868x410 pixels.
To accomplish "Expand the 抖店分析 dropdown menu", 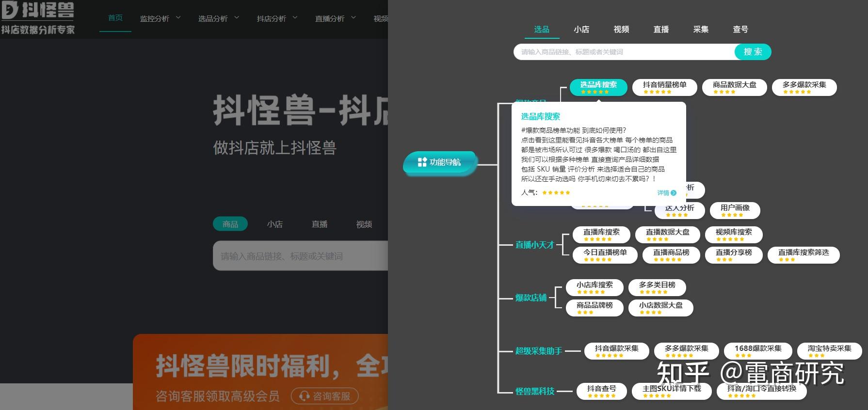I will 277,18.
